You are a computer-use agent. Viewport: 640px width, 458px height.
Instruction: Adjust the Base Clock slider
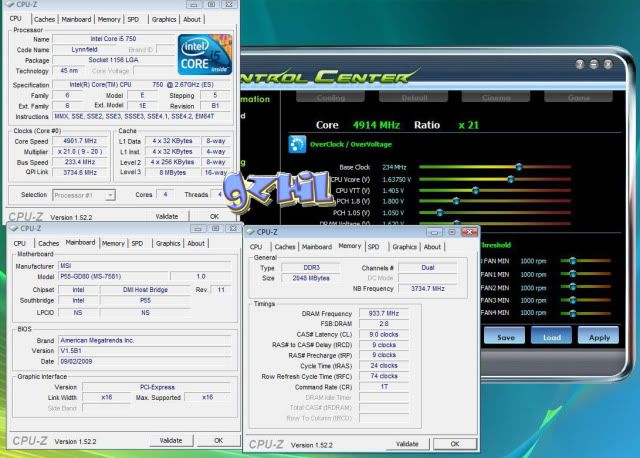click(x=518, y=167)
